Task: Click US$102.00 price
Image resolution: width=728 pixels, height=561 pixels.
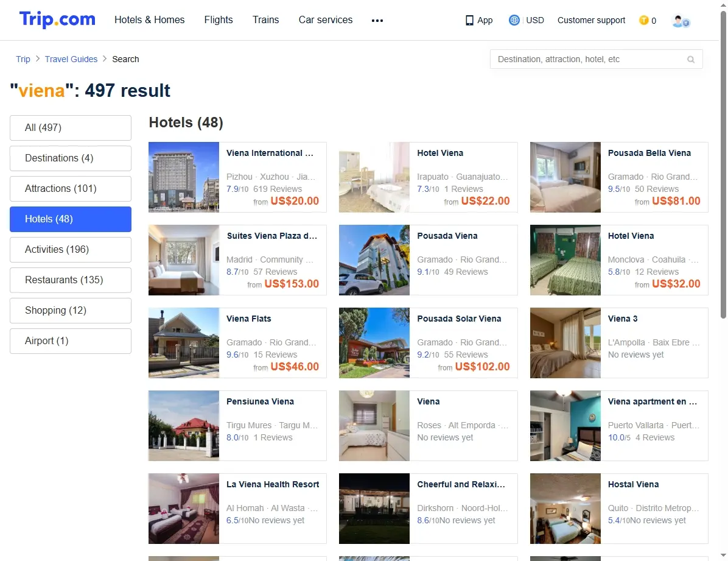Action: tap(483, 366)
